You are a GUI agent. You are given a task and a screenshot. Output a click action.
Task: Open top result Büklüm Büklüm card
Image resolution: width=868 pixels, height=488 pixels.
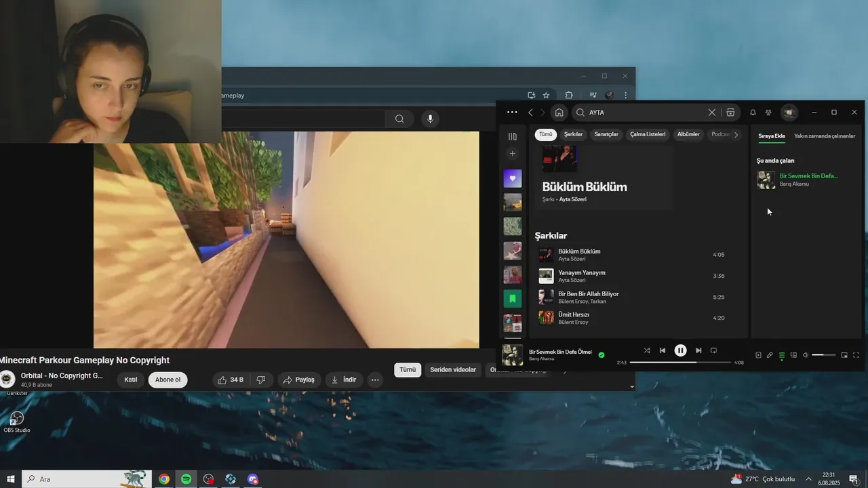(604, 178)
